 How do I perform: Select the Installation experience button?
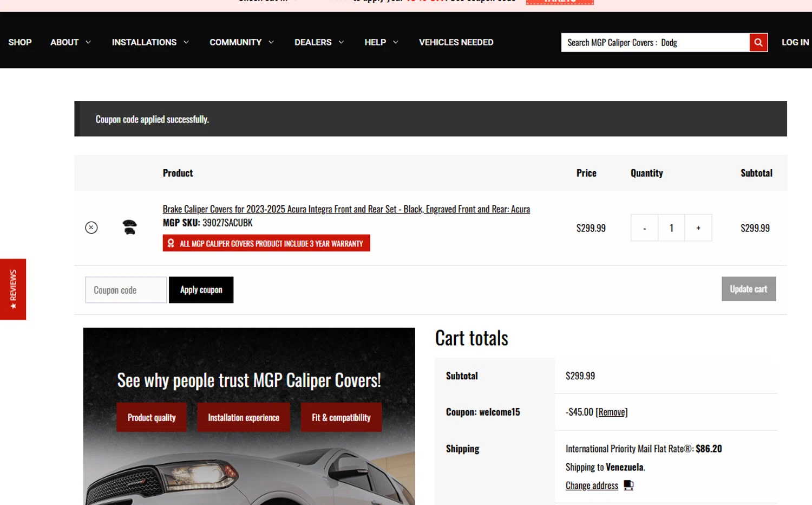point(244,417)
